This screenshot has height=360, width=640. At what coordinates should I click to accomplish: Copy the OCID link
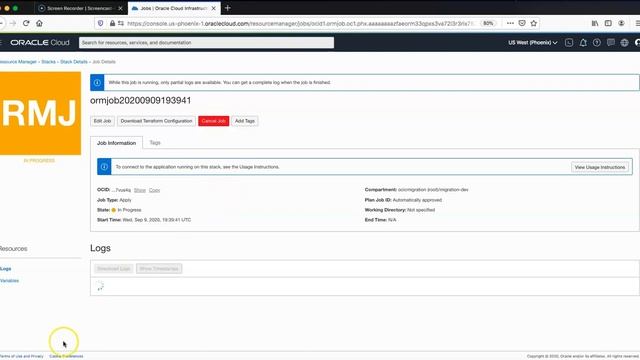click(154, 190)
